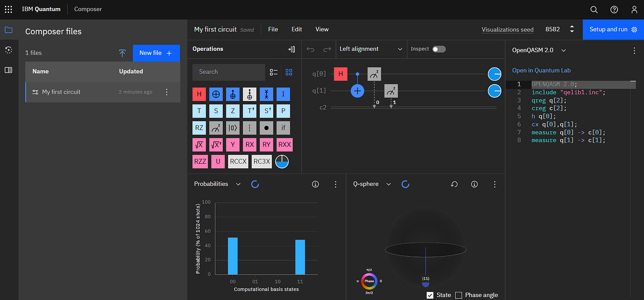
Task: Reset the Q-sphere rotation
Action: tap(454, 184)
